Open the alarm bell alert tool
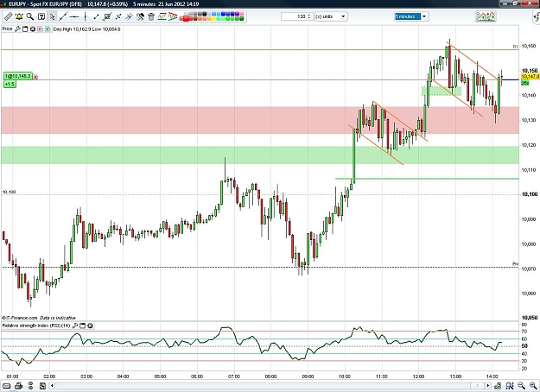This screenshot has height=392, width=540. tap(19, 16)
